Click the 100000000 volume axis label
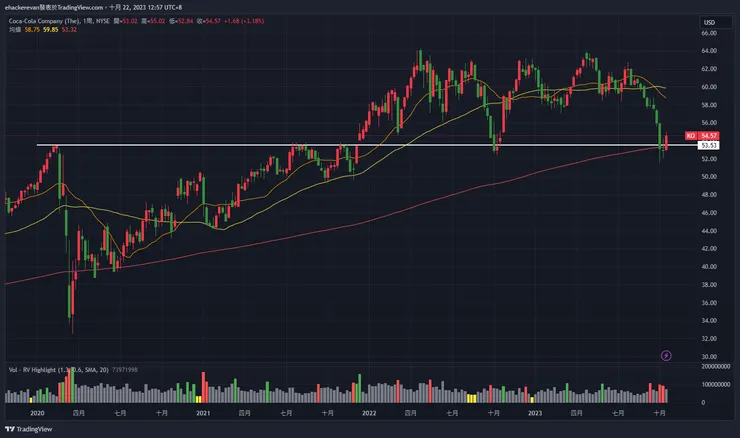 716,385
